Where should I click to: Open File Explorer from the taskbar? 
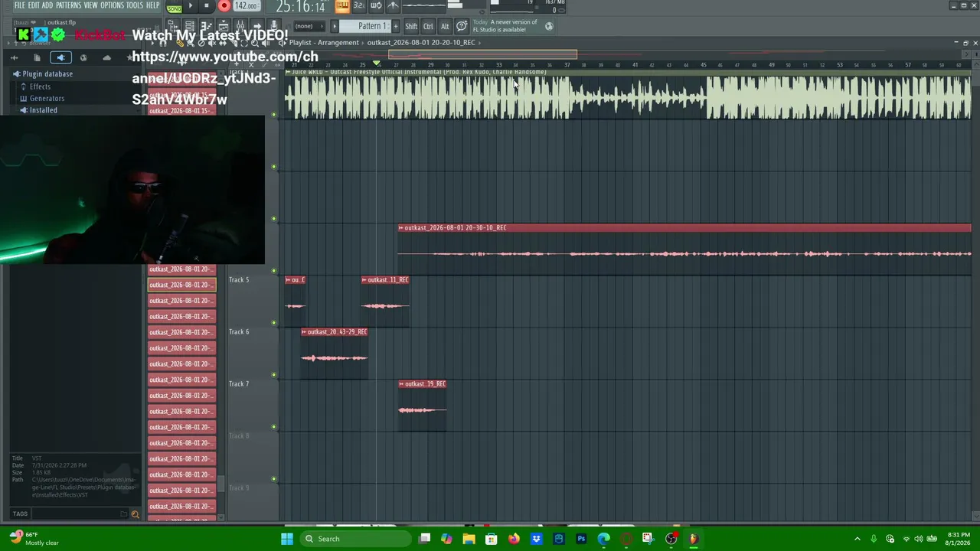pyautogui.click(x=469, y=539)
